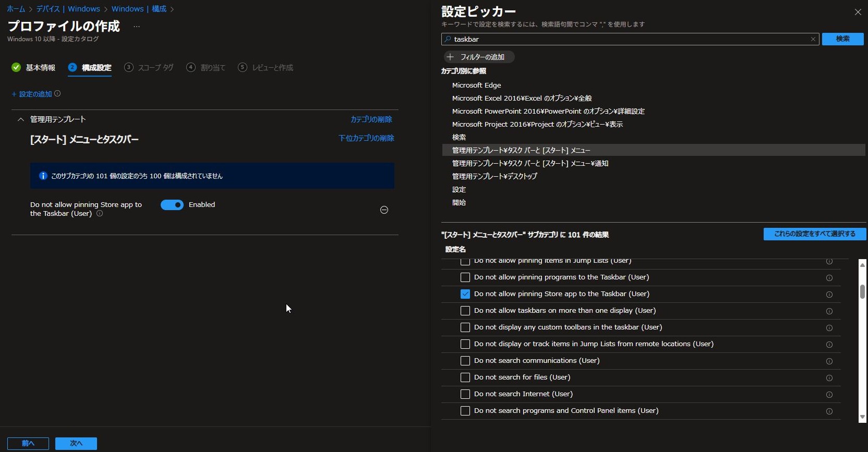Select Microsoft Edge category
The width and height of the screenshot is (868, 452).
click(x=476, y=85)
